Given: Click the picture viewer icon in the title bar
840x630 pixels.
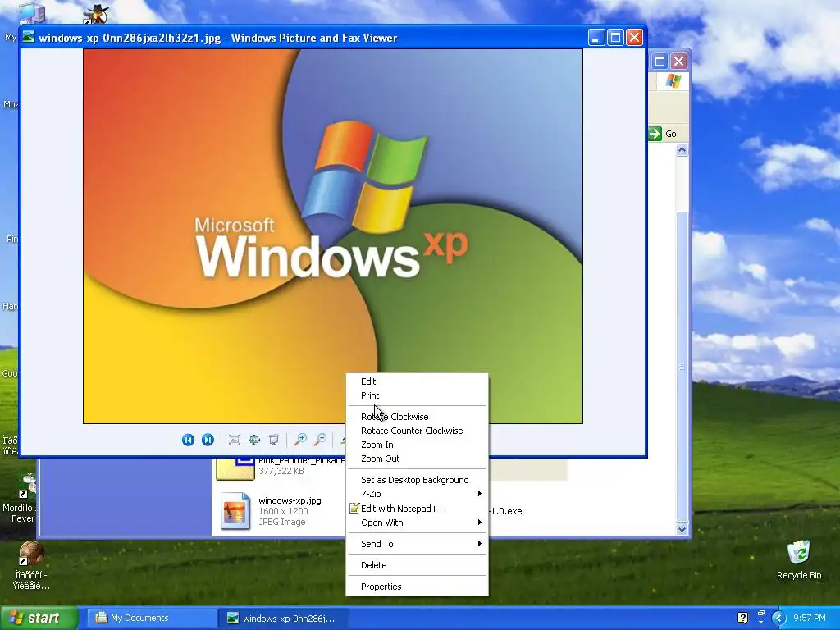Looking at the screenshot, I should (x=29, y=37).
